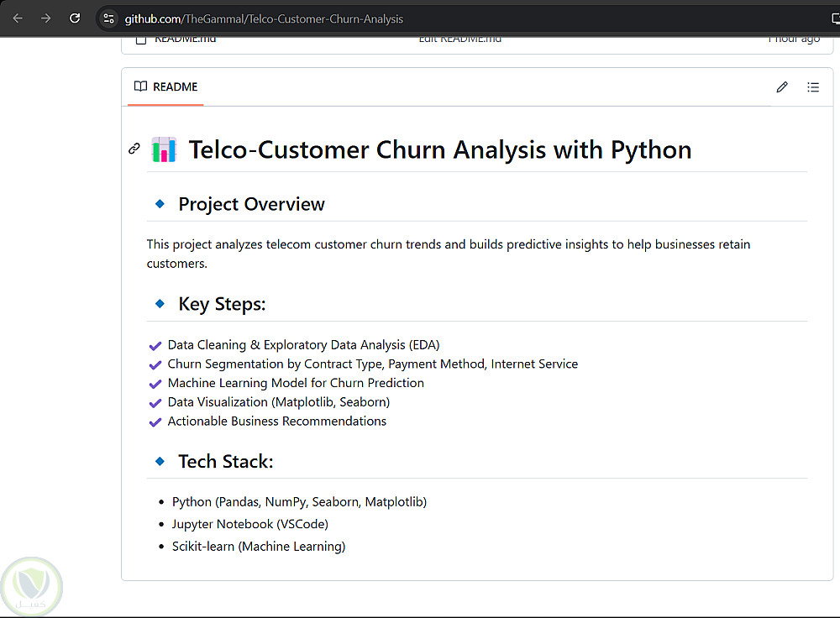Open the README.md file link
The width and height of the screenshot is (840, 618).
[x=185, y=39]
